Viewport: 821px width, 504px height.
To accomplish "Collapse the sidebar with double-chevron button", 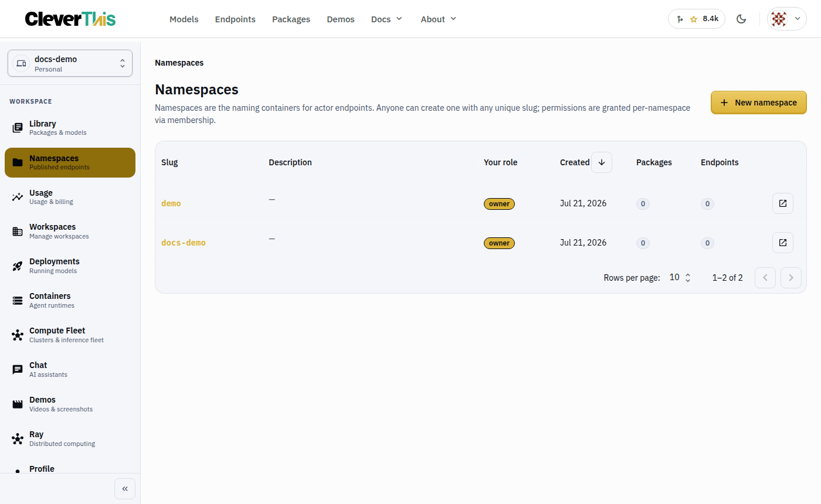I will [125, 489].
